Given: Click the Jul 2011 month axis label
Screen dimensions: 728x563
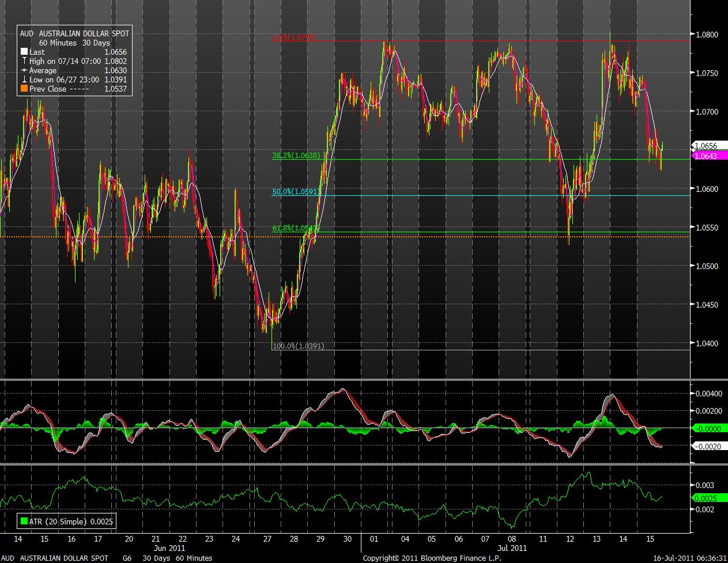Looking at the screenshot, I should pos(511,548).
